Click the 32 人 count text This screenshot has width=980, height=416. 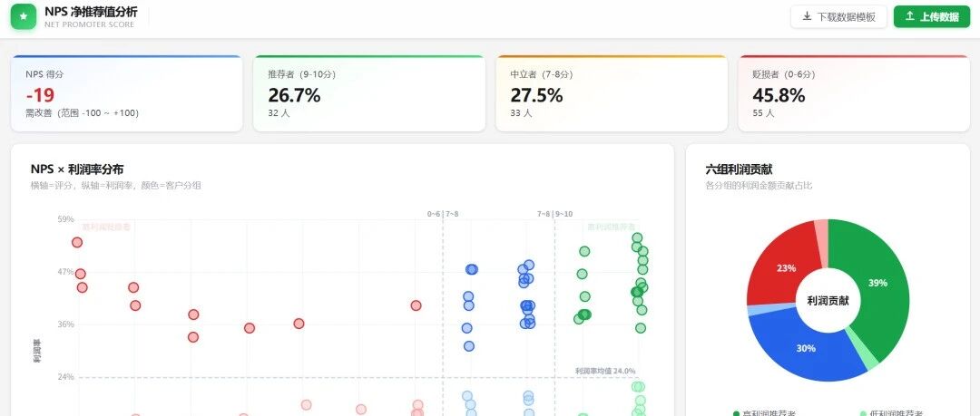tap(279, 113)
